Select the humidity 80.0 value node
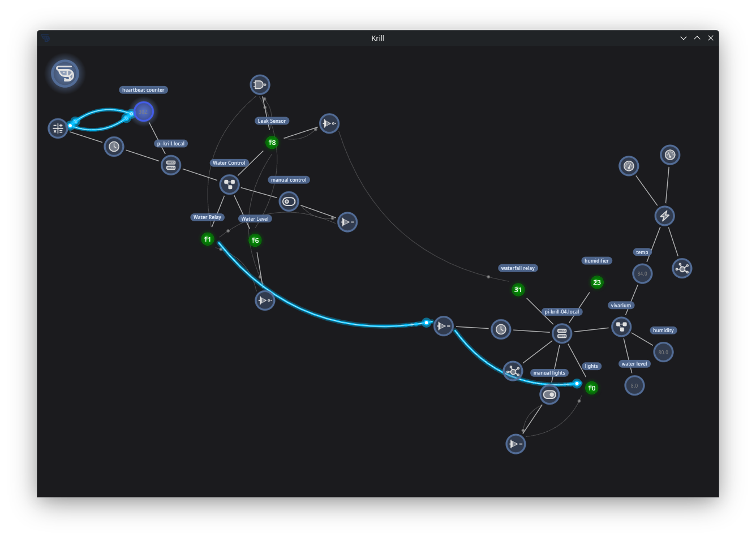Viewport: 756px width, 541px height. (663, 353)
